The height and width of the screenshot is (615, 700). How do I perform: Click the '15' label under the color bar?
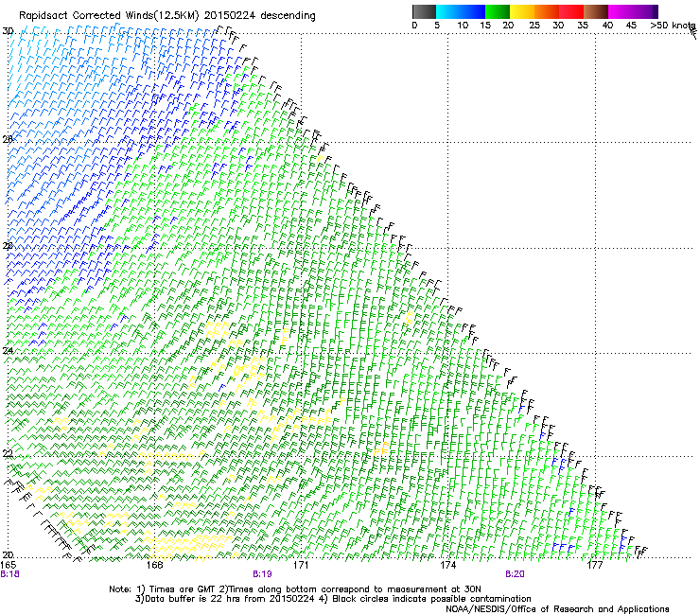pyautogui.click(x=485, y=26)
